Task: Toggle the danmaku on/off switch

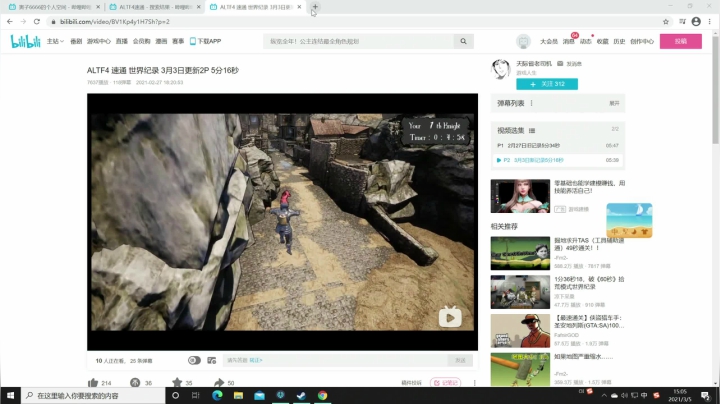Action: [194, 360]
